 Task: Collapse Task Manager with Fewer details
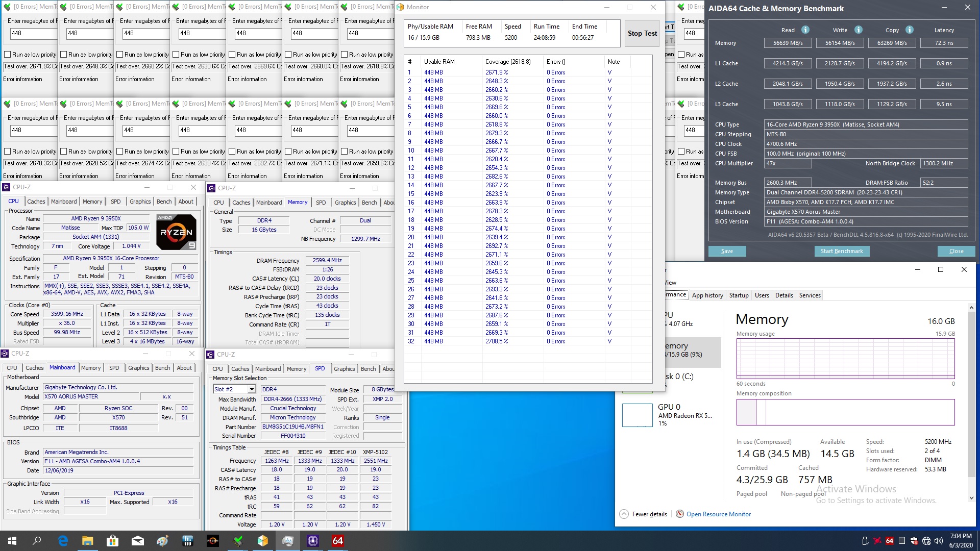(644, 514)
